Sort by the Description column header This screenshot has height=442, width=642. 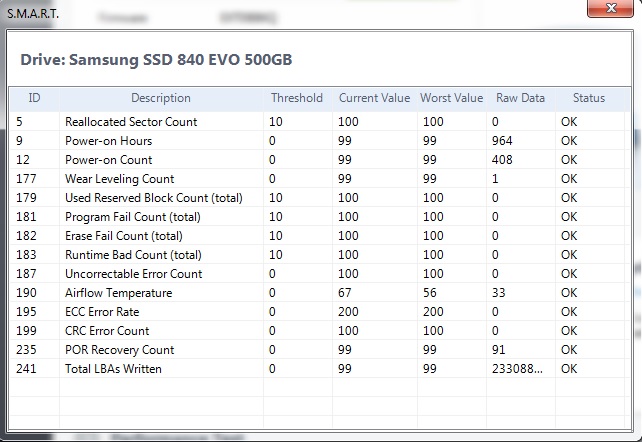tap(161, 98)
